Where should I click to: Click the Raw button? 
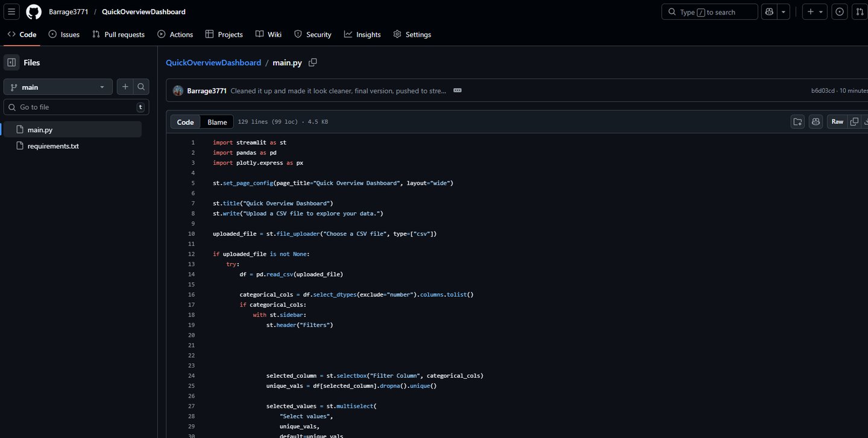pyautogui.click(x=837, y=122)
